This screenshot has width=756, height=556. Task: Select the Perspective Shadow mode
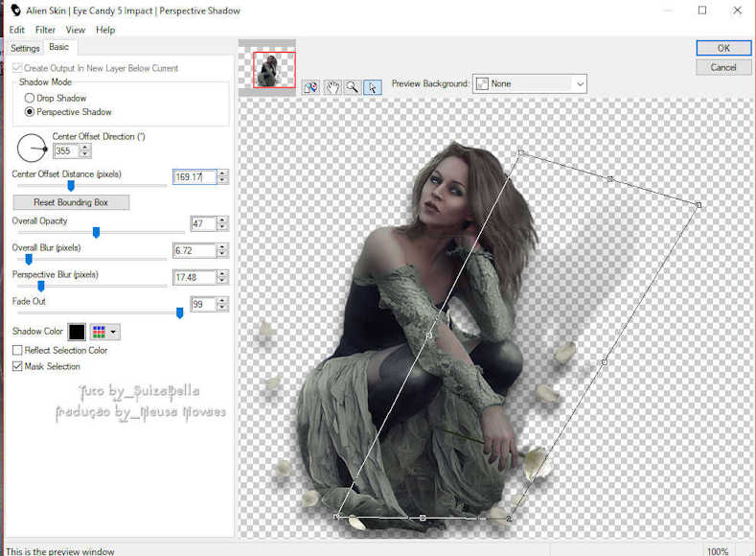click(x=30, y=112)
